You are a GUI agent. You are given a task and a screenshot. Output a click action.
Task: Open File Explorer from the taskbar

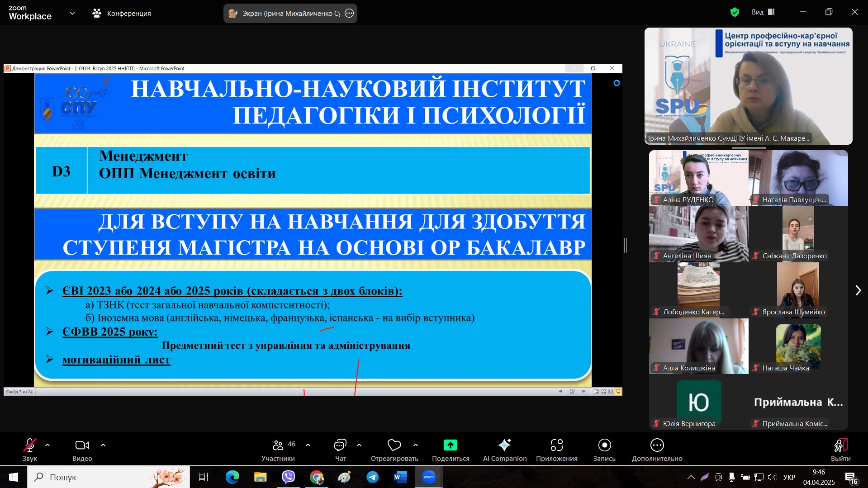[x=260, y=477]
